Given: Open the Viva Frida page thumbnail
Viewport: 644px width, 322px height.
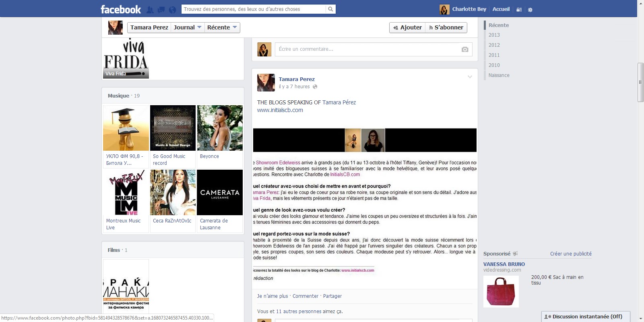Looking at the screenshot, I should (126, 58).
